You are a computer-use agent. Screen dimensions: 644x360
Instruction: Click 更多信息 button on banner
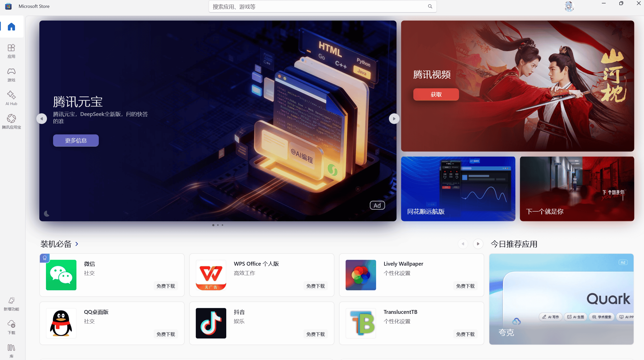(76, 141)
